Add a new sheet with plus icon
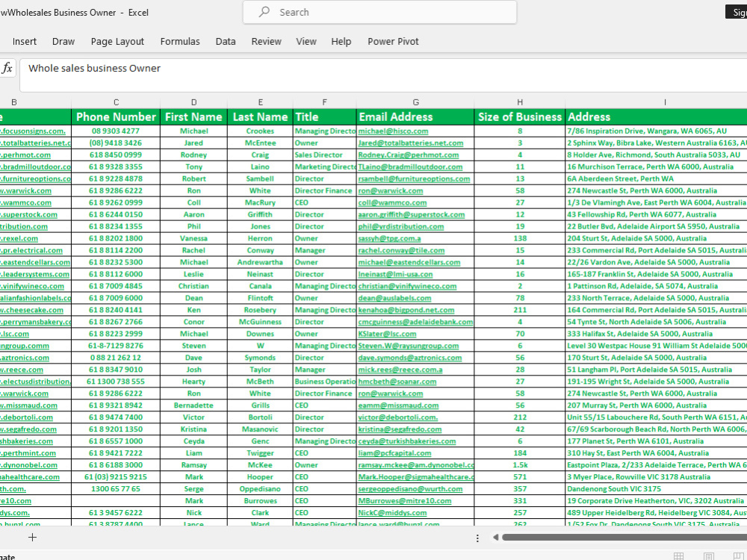The width and height of the screenshot is (747, 560). pyautogui.click(x=32, y=537)
